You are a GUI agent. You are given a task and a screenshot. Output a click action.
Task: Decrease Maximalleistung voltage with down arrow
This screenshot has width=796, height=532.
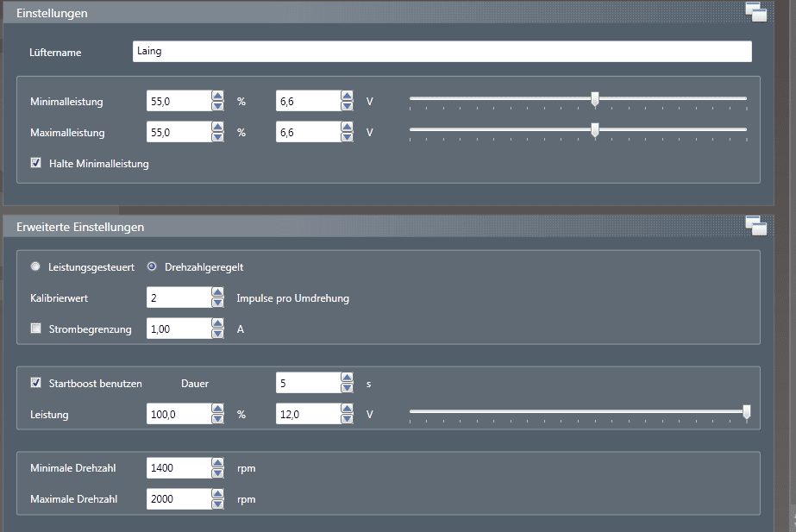[x=347, y=137]
